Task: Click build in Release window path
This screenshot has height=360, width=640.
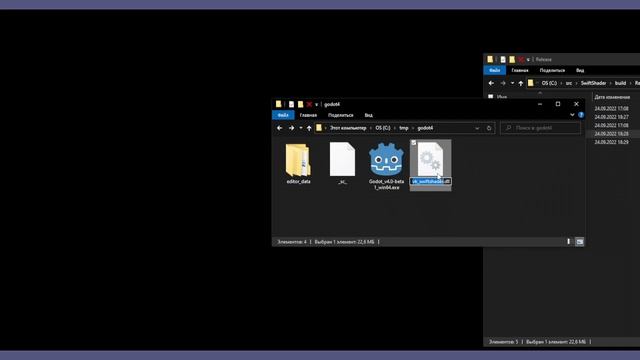Action: pos(620,83)
